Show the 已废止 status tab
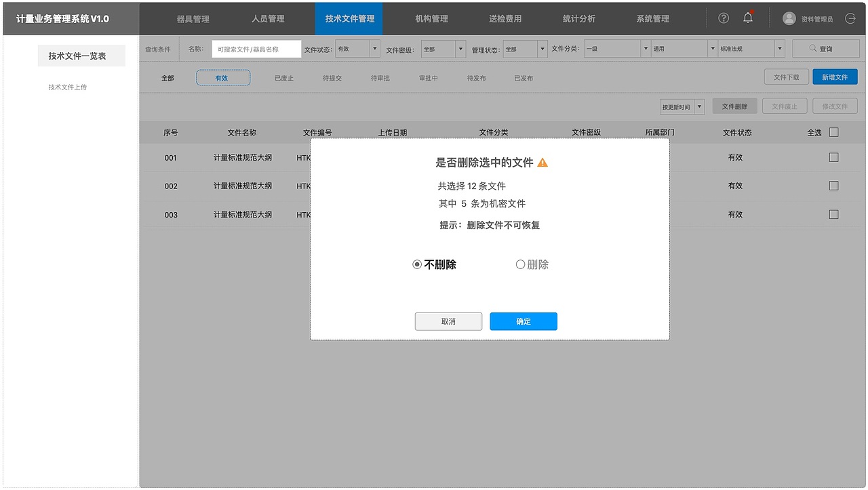Viewport: 868px width, 490px height. [284, 78]
